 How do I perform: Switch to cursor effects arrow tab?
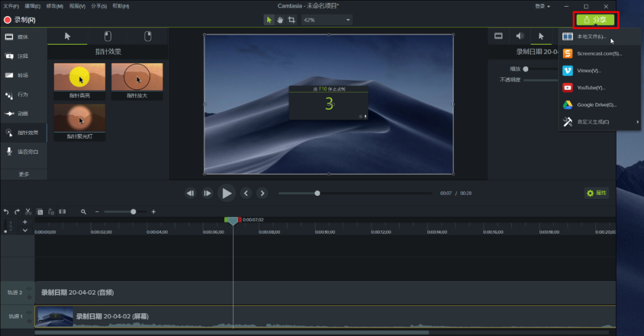[x=67, y=36]
